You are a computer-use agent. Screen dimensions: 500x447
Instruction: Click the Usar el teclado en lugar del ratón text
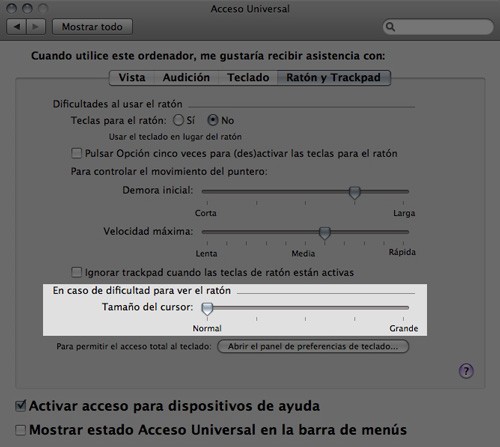(x=175, y=137)
